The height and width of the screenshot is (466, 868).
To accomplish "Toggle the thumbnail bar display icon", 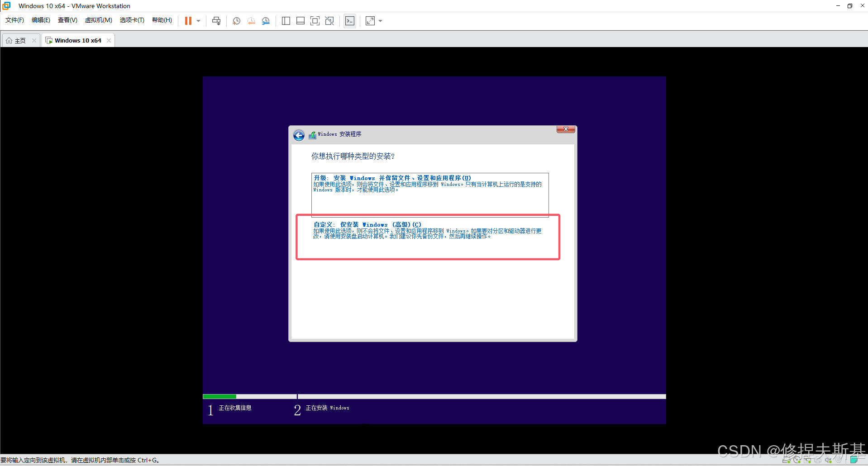I will (x=300, y=21).
